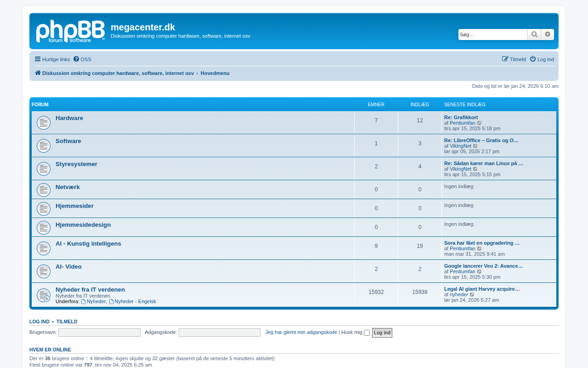The image size is (588, 368).
Task: Click the megacenter.dk board index breadcrumb
Action: 114,73
